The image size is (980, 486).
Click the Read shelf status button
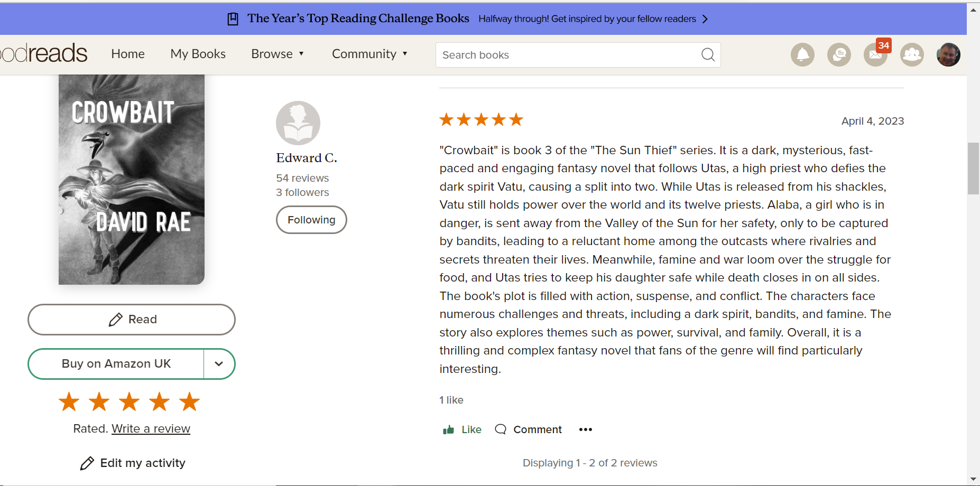[x=132, y=320]
